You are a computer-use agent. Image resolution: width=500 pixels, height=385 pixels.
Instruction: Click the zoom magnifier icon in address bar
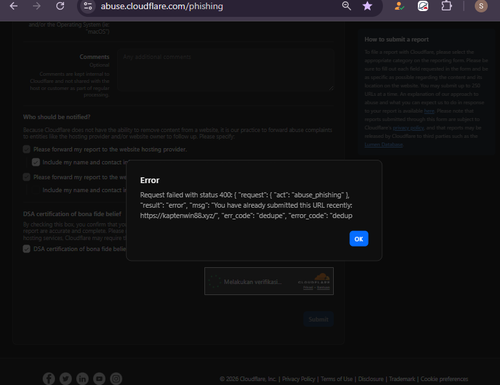coord(346,6)
